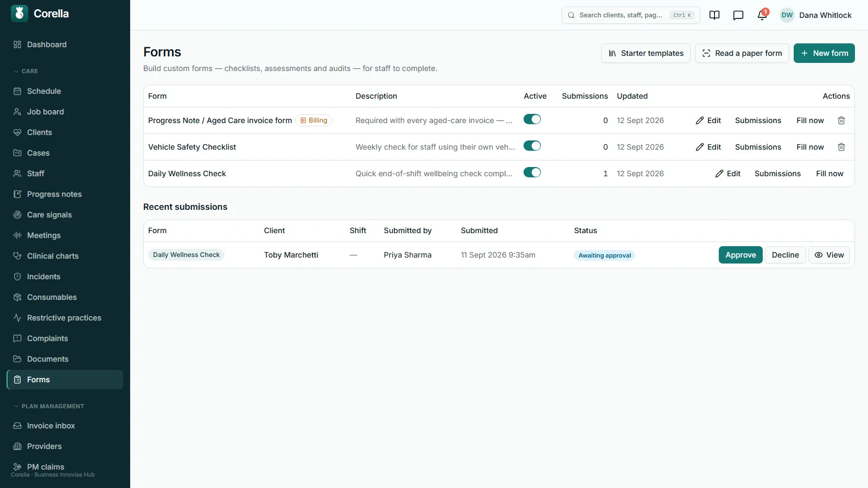Open Invoice inbox
The width and height of the screenshot is (868, 488).
[x=65, y=426]
